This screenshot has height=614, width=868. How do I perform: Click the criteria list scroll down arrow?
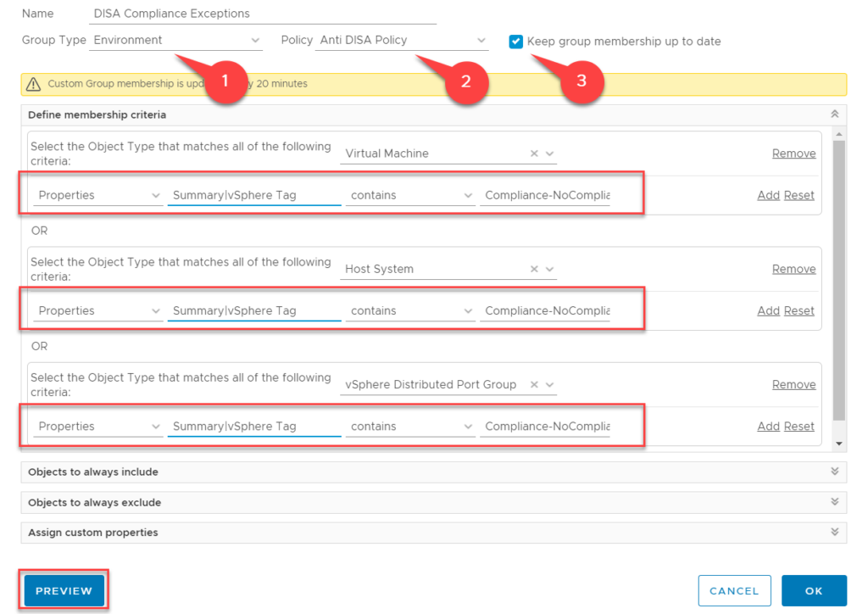(x=839, y=444)
